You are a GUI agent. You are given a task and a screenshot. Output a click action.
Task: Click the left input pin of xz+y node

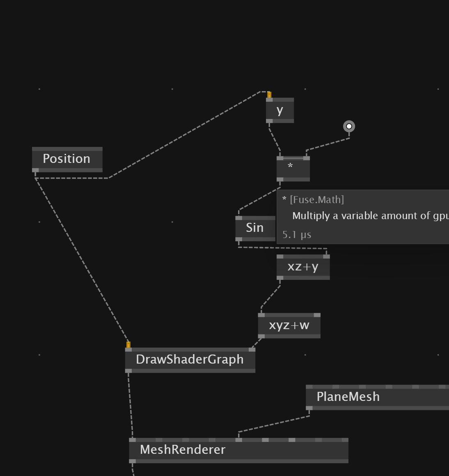pos(280,256)
